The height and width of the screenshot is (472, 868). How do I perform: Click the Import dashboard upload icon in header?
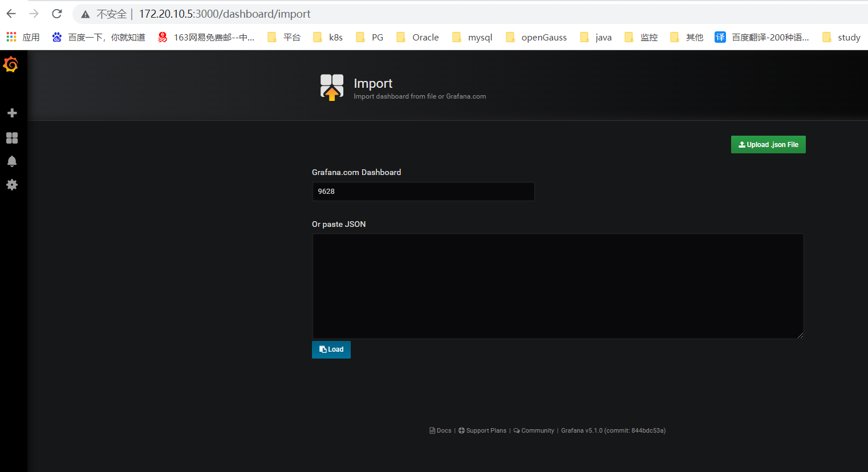point(332,87)
